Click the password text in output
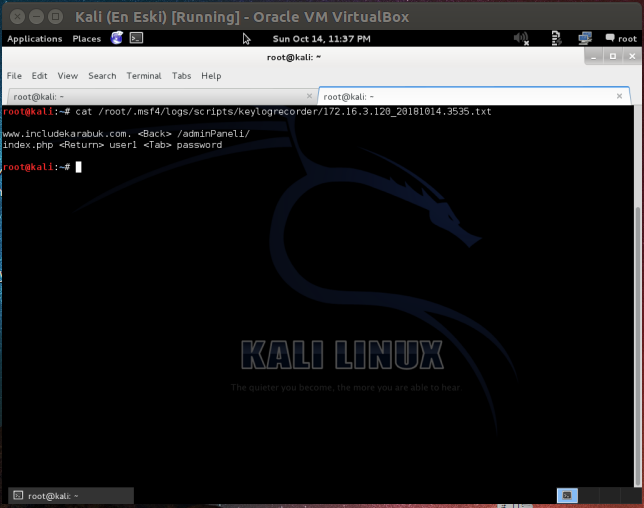Screen dimensions: 644x508 (199, 145)
